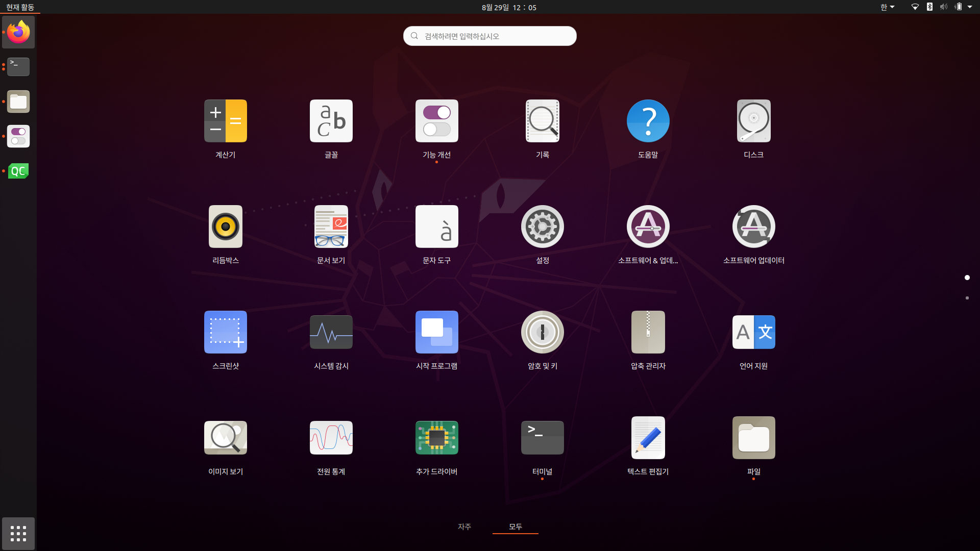Launch 추가 드라이버 additional drivers
The height and width of the screenshot is (551, 980).
(436, 438)
